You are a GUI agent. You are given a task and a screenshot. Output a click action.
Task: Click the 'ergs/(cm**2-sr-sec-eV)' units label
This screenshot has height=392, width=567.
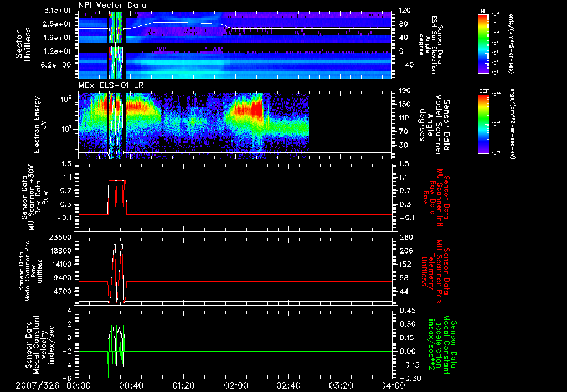click(x=511, y=124)
